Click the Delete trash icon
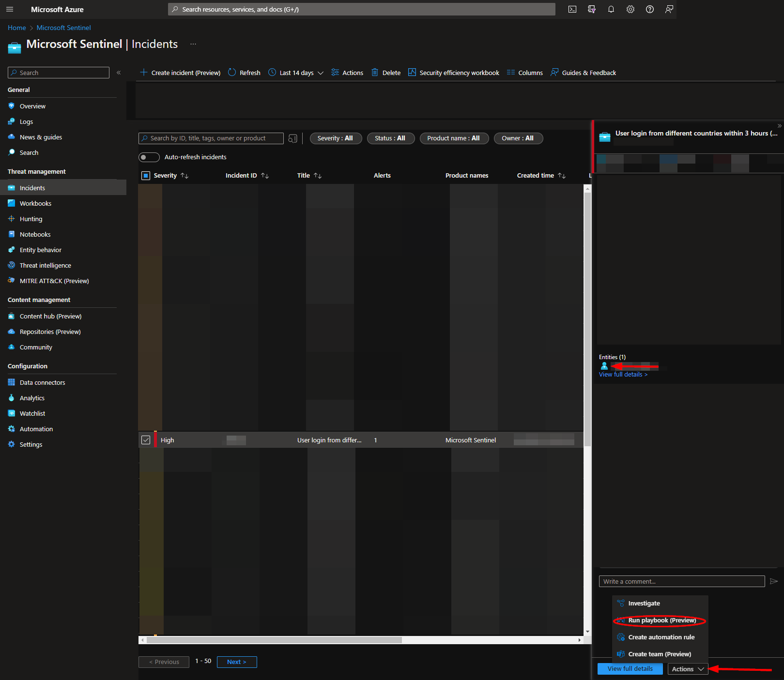The width and height of the screenshot is (784, 680). point(375,72)
